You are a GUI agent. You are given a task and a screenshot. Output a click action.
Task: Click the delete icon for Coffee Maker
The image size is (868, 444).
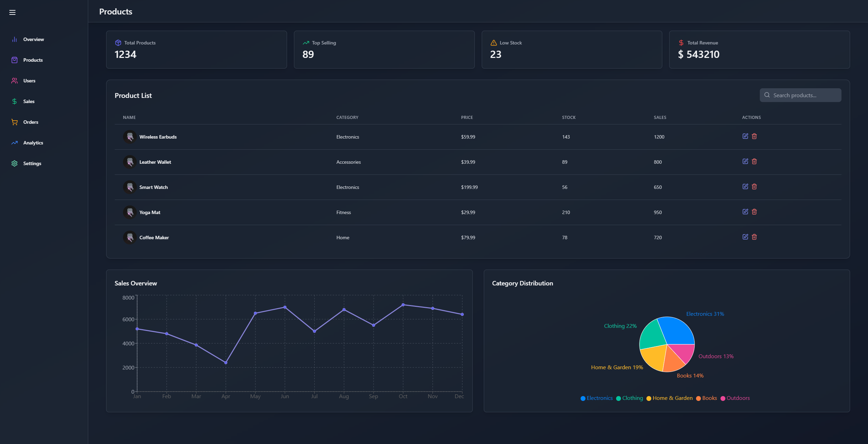[x=754, y=237]
